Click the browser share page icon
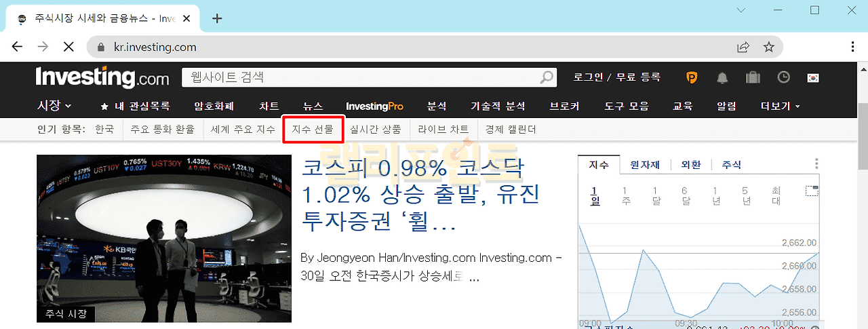The width and height of the screenshot is (868, 329). [743, 47]
